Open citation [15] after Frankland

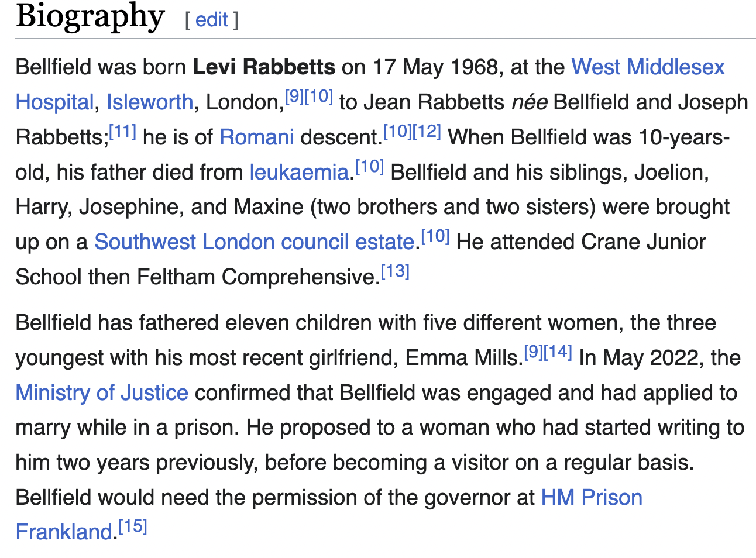[x=133, y=526]
